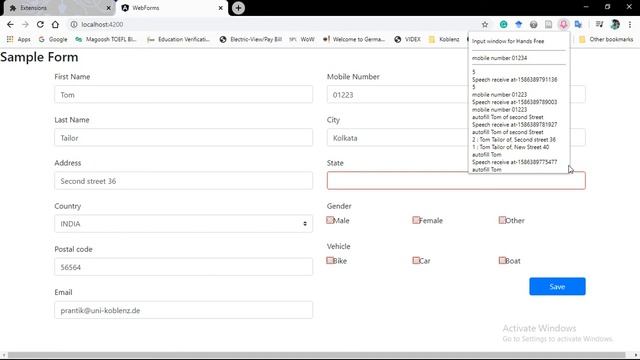Screen dimensions: 640x360
Task: Reload the localhost:4200 page
Action: 40,24
